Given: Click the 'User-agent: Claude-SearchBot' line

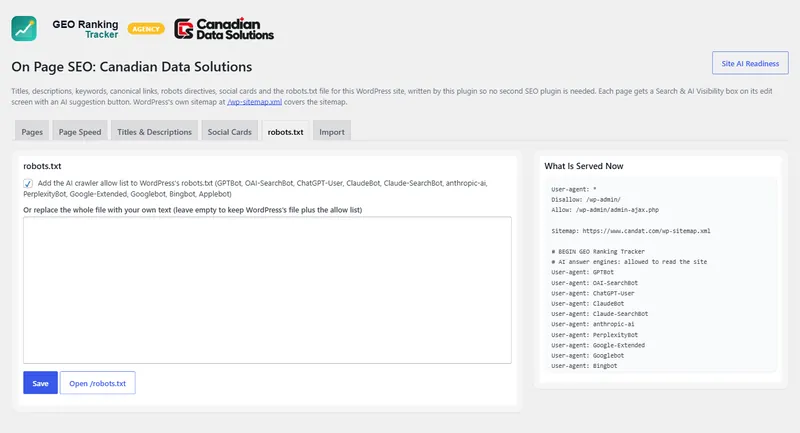Looking at the screenshot, I should pos(599,314).
